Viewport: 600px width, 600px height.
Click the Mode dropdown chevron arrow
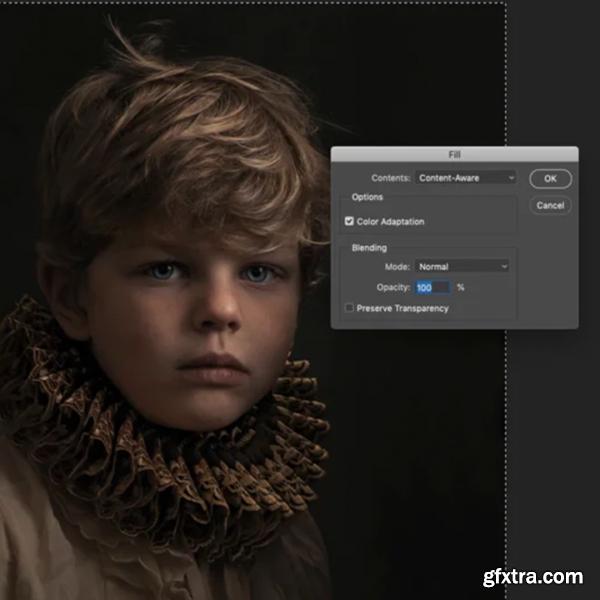[x=503, y=267]
